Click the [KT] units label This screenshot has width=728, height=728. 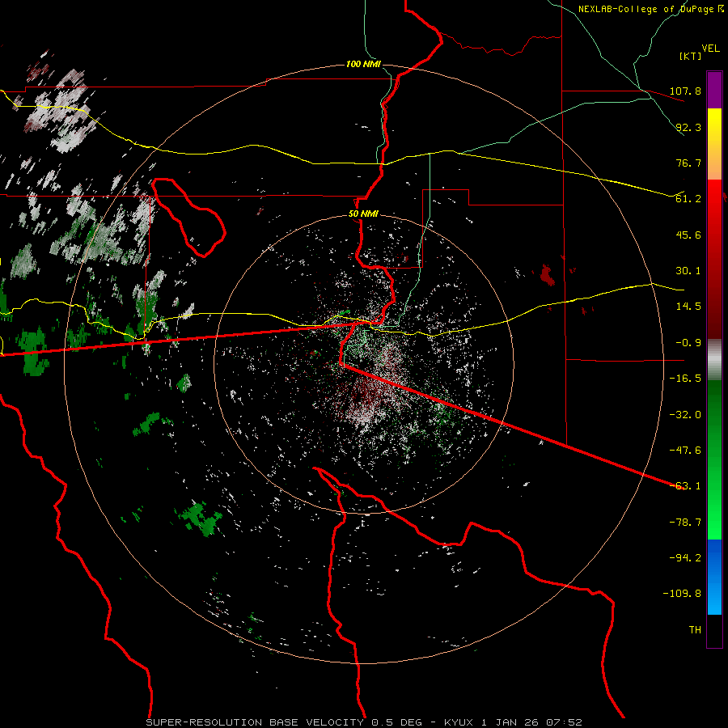690,56
